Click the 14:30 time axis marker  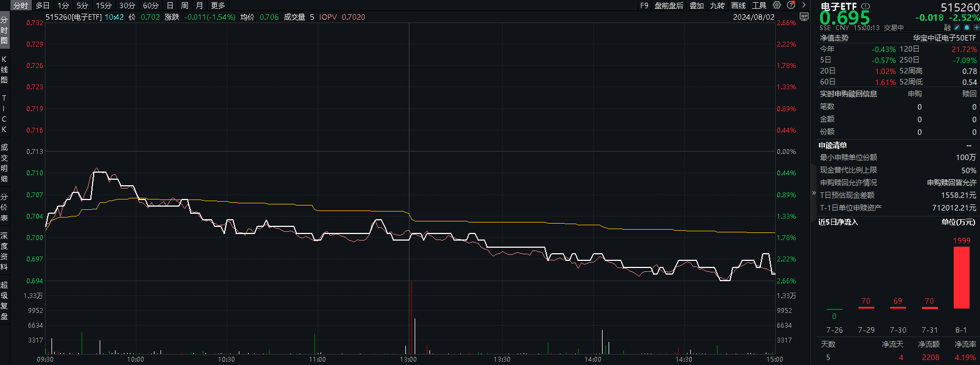click(x=684, y=360)
